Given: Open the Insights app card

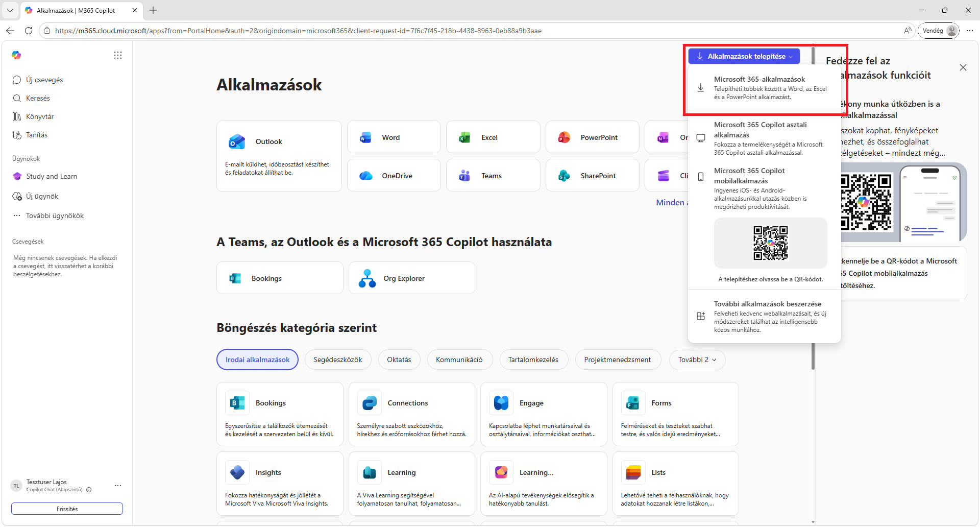Looking at the screenshot, I should pos(280,484).
